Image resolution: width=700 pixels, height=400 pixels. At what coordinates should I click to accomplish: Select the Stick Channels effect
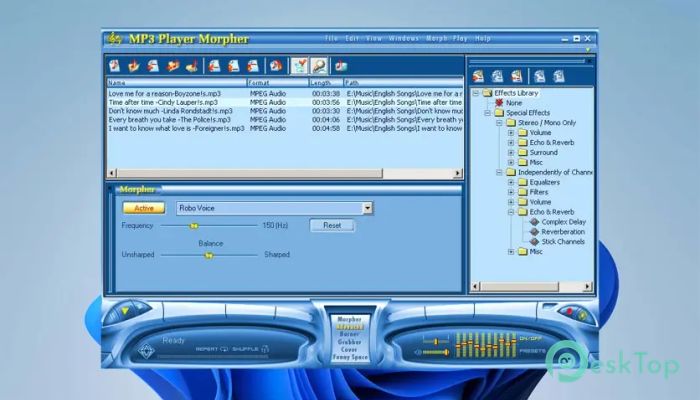pos(557,242)
